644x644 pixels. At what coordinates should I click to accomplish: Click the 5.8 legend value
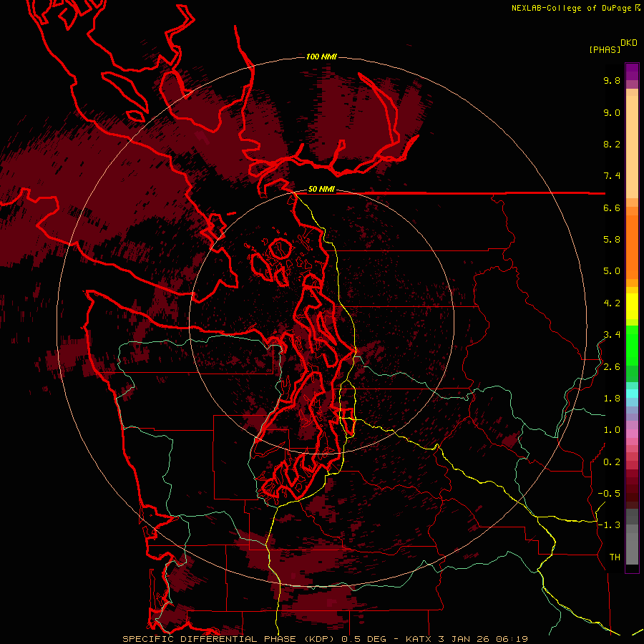pyautogui.click(x=612, y=240)
